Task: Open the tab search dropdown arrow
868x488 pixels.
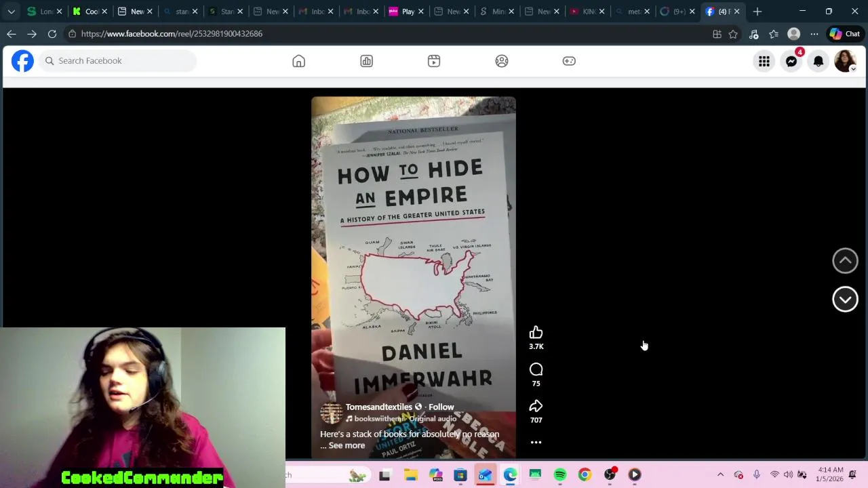Action: click(x=12, y=12)
